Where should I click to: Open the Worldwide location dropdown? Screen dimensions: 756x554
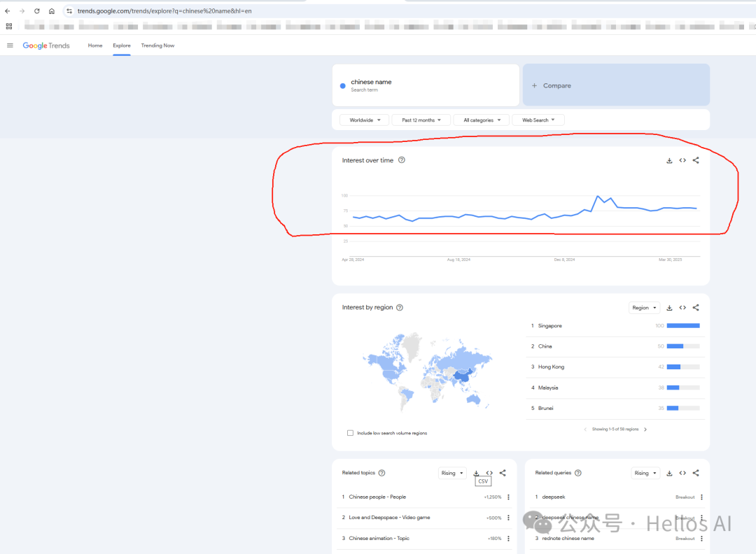[x=364, y=120]
